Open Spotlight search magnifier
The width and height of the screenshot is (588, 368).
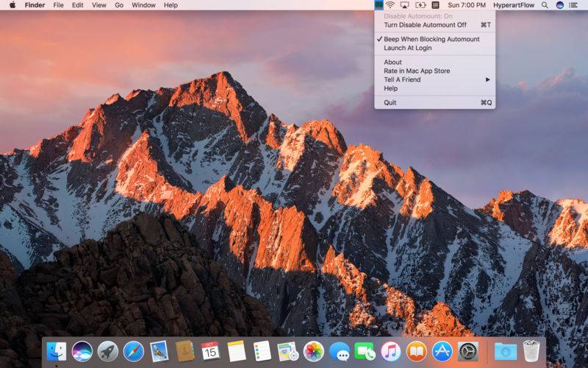pyautogui.click(x=545, y=5)
